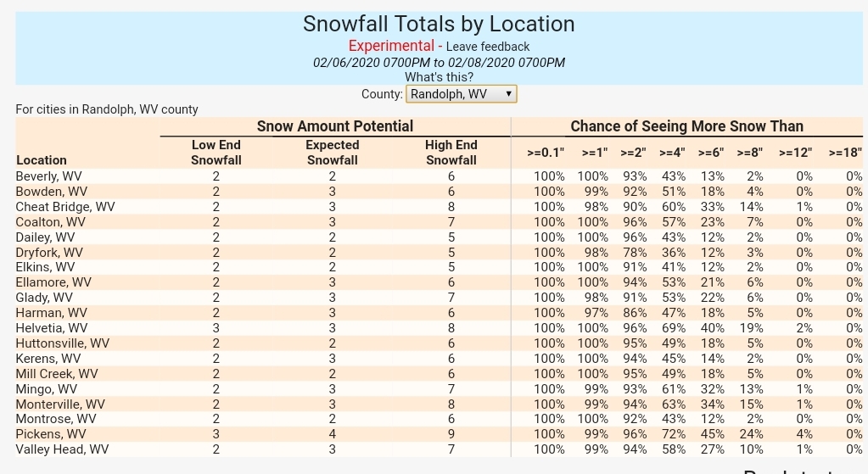Click the Location column header
The image size is (868, 474).
point(42,159)
